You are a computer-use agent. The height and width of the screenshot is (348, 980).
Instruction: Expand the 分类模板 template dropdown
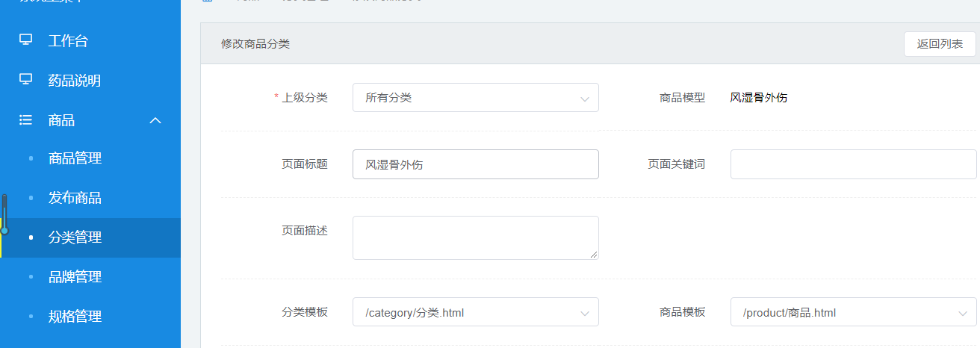click(475, 313)
